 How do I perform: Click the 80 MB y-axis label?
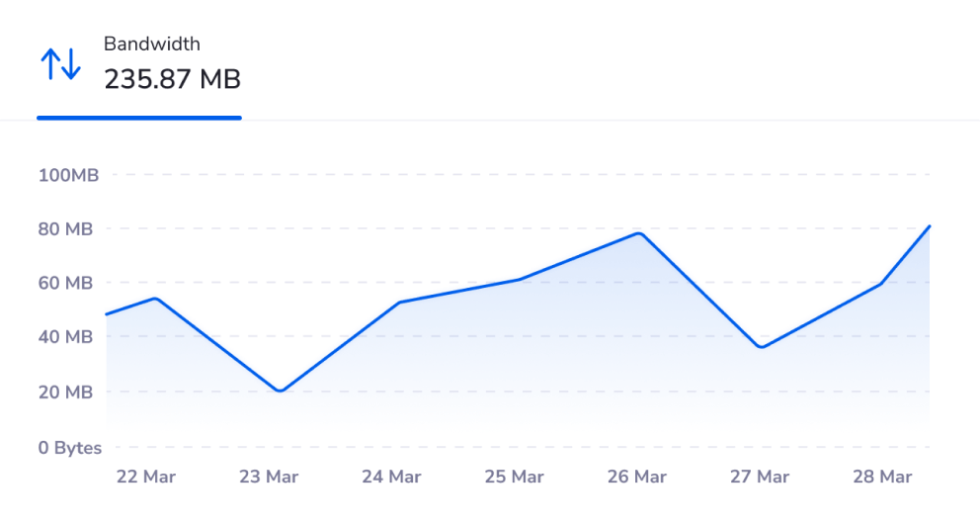(66, 229)
